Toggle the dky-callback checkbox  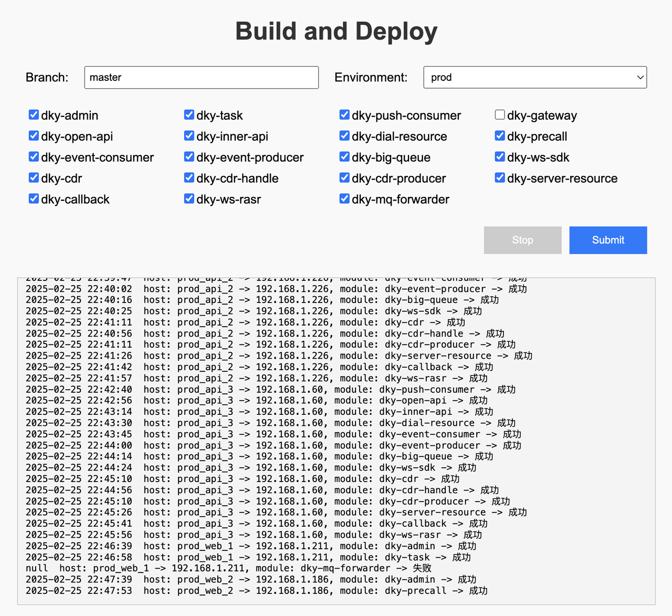(x=34, y=199)
